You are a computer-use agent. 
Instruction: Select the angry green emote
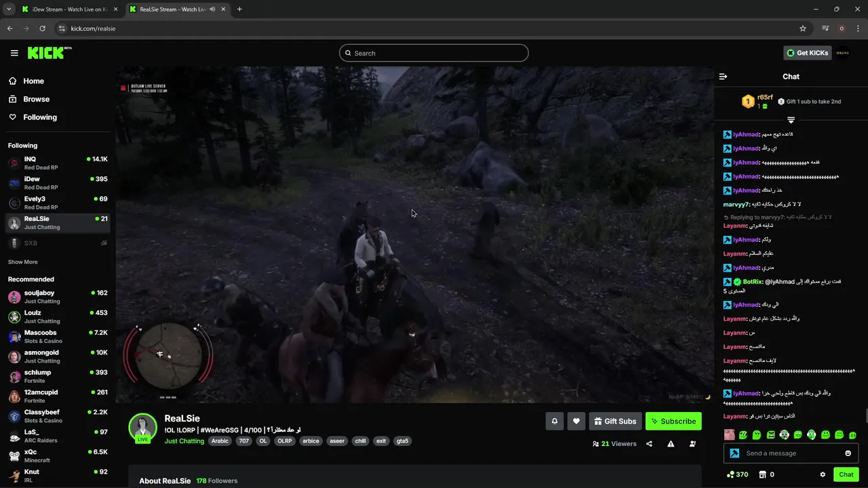click(770, 434)
